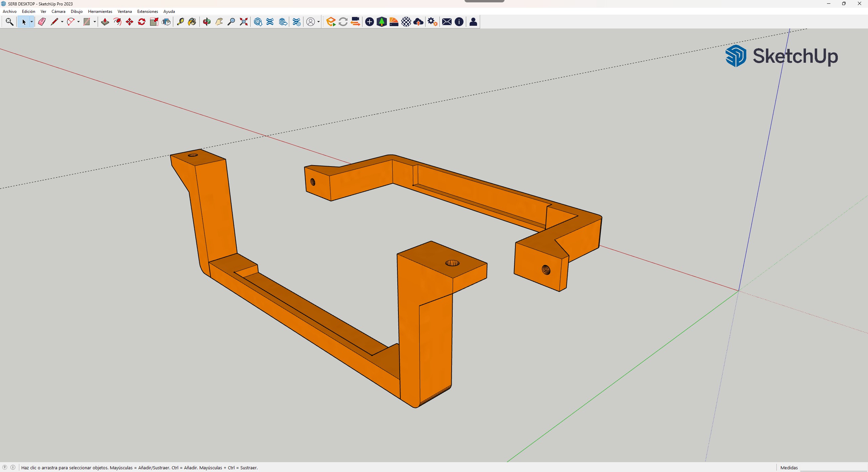Select the Move tool with red arrows
Image resolution: width=868 pixels, height=472 pixels.
tap(130, 22)
